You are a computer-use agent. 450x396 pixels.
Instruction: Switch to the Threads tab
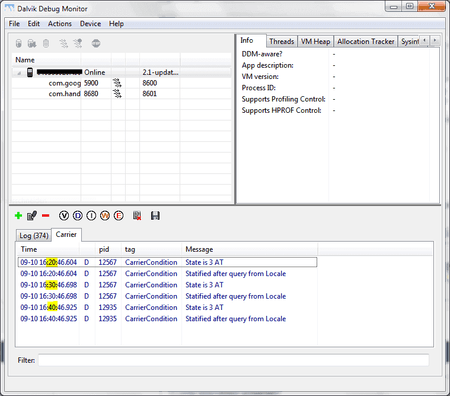coord(282,41)
